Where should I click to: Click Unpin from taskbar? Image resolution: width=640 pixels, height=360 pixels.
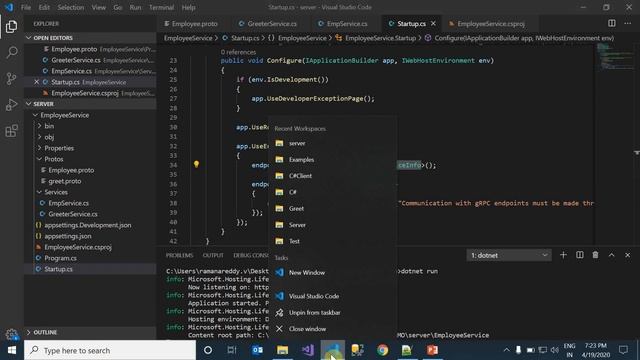pos(333,312)
